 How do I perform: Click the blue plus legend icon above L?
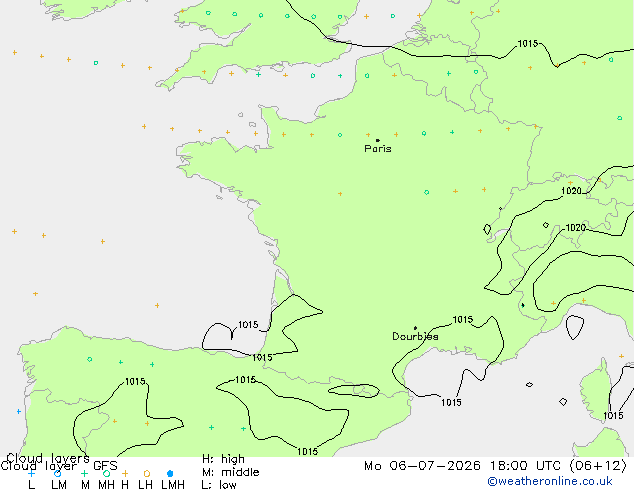[x=31, y=473]
